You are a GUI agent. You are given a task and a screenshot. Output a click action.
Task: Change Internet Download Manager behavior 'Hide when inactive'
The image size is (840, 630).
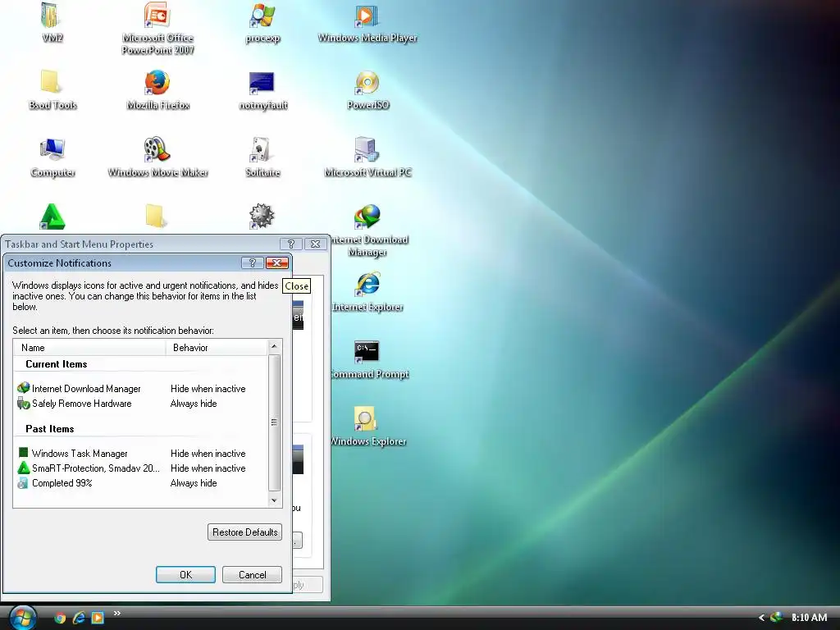tap(208, 388)
